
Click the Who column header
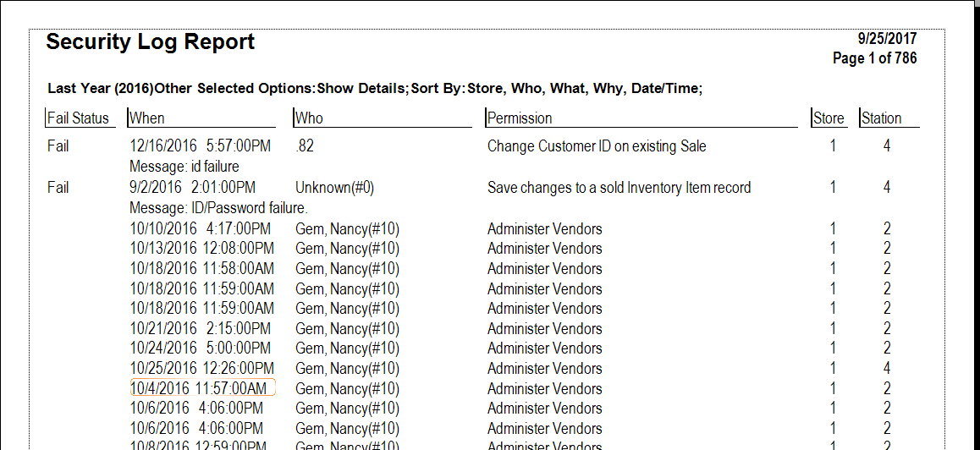click(309, 118)
